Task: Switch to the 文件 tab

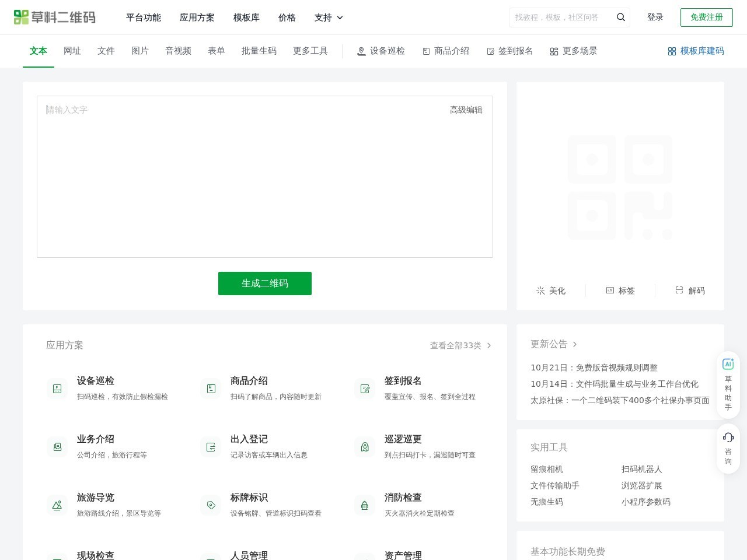Action: click(x=106, y=51)
